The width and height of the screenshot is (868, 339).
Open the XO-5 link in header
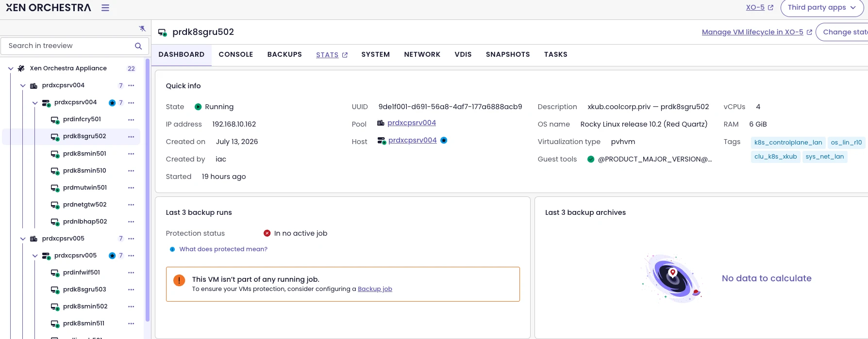[x=755, y=8]
